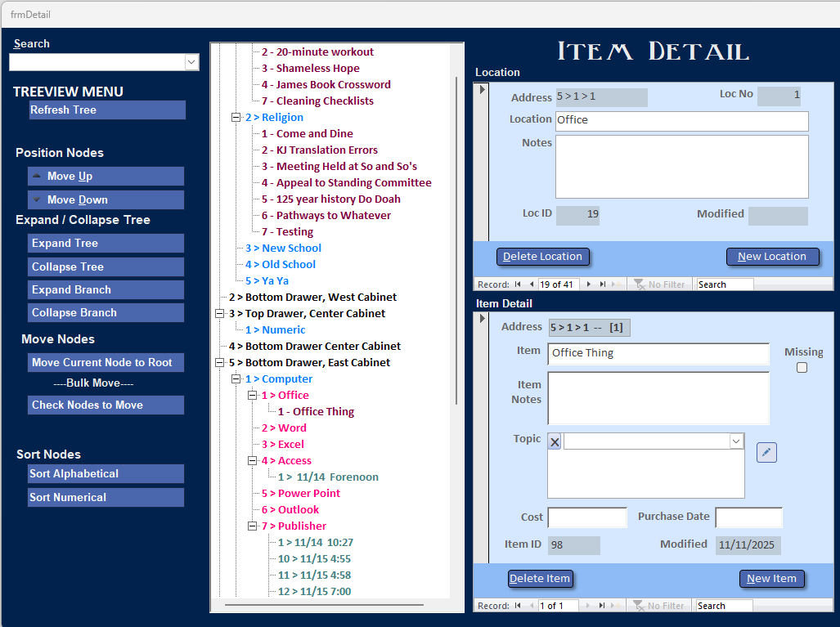Add new blank record in Item Detail navigator

tap(616, 606)
